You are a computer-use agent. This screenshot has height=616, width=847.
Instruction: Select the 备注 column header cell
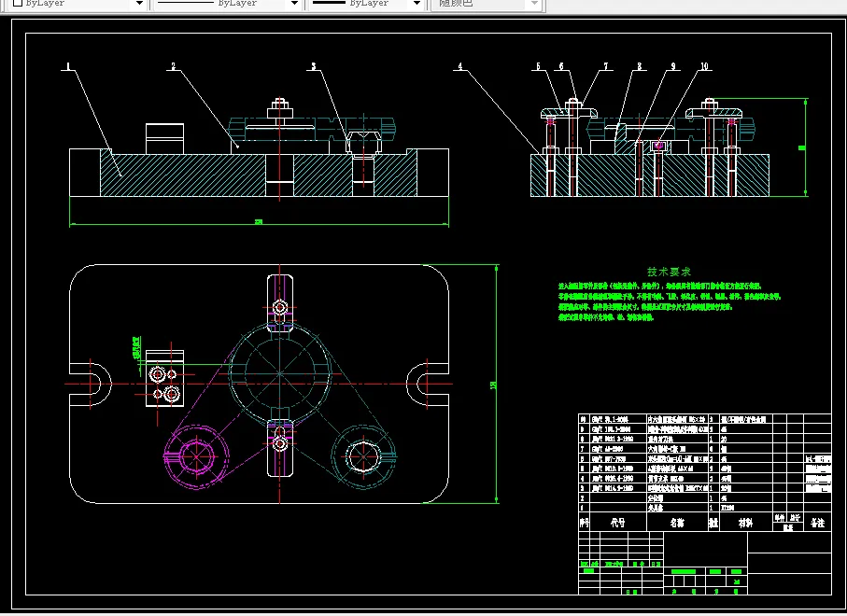(817, 523)
